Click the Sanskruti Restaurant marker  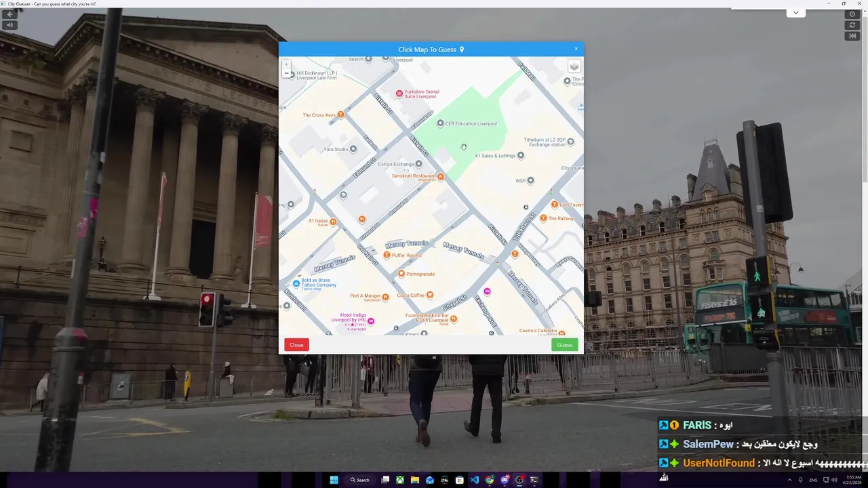(441, 177)
